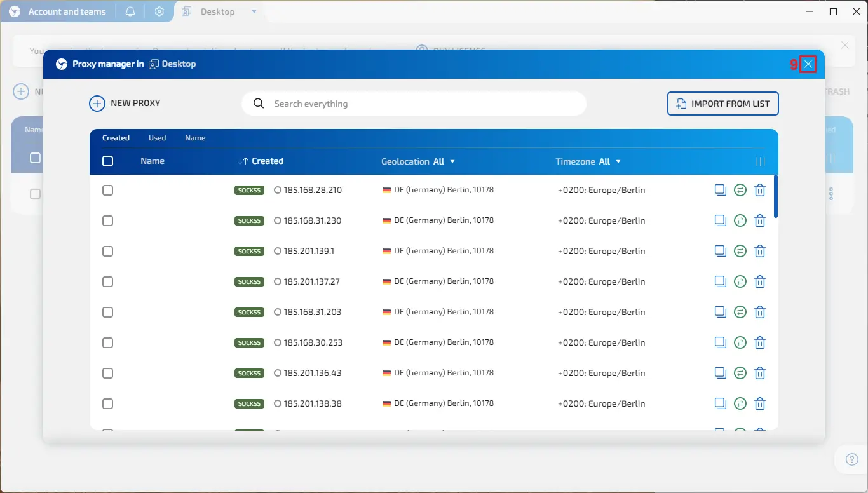Viewport: 868px width, 493px height.
Task: Tick the select-all checkbox in table header
Action: pos(108,161)
